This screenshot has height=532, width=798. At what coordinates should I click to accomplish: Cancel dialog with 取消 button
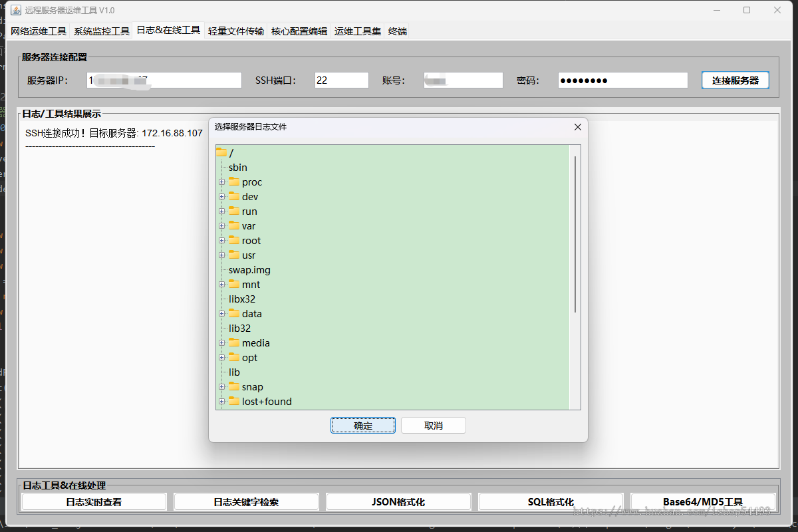tap(434, 426)
